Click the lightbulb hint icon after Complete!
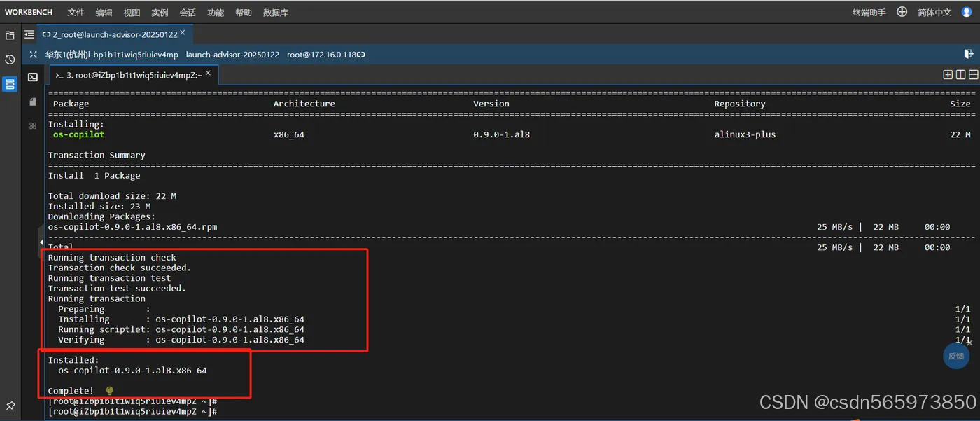 click(x=109, y=390)
